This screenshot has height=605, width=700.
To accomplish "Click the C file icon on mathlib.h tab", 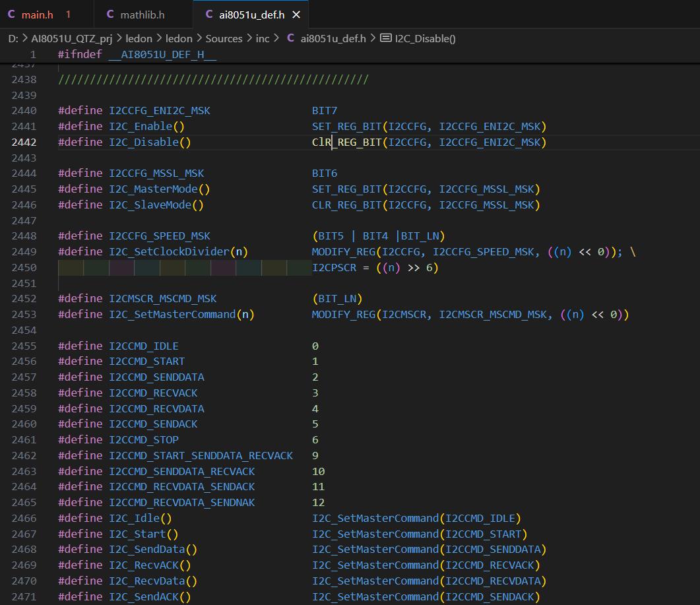I will coord(110,15).
